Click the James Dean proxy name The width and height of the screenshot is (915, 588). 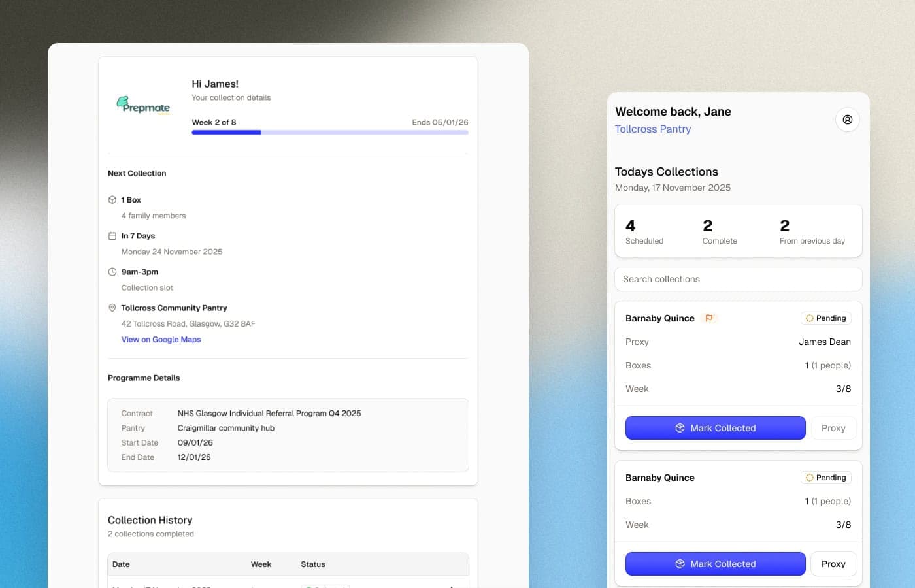(825, 342)
